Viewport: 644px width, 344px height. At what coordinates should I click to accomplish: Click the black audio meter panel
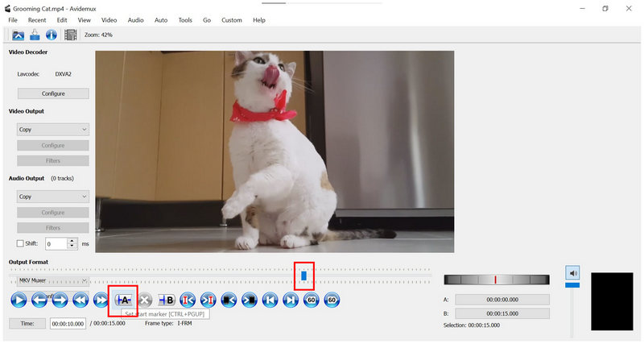click(612, 301)
